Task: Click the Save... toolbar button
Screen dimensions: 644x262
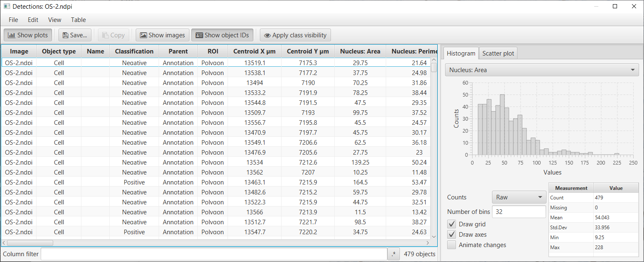Action: (x=75, y=35)
